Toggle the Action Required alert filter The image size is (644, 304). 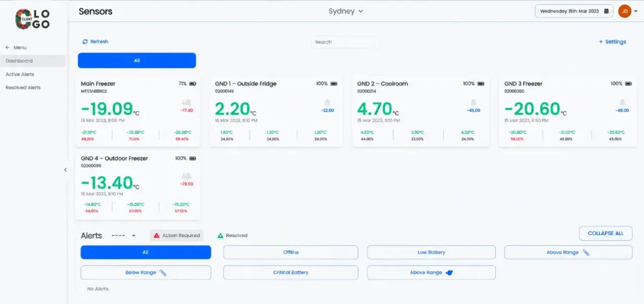[177, 235]
